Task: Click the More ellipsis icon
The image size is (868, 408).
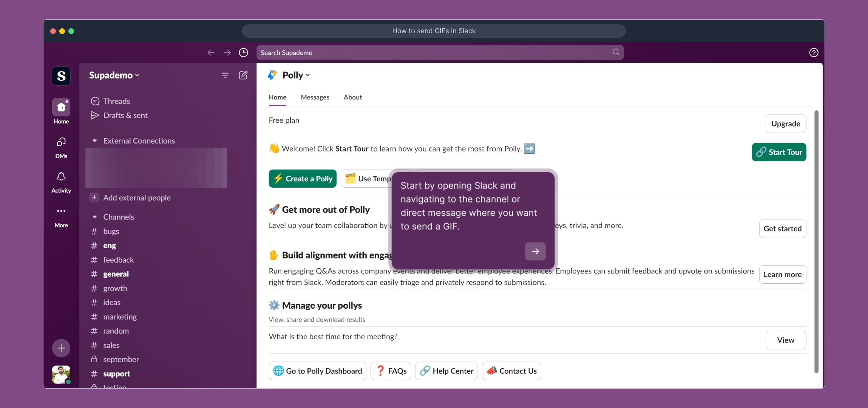Action: (61, 211)
